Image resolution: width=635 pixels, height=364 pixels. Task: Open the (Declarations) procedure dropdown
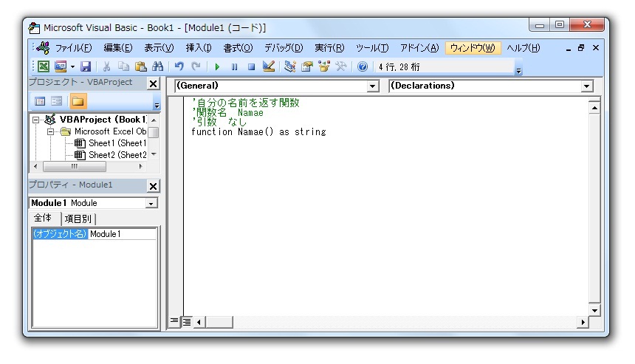point(586,86)
